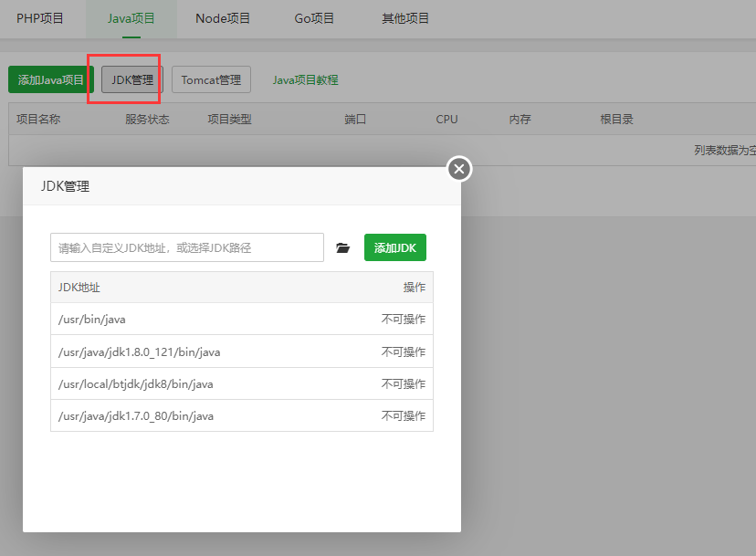Click the 根目录 column header
The width and height of the screenshot is (756, 556).
pos(616,119)
